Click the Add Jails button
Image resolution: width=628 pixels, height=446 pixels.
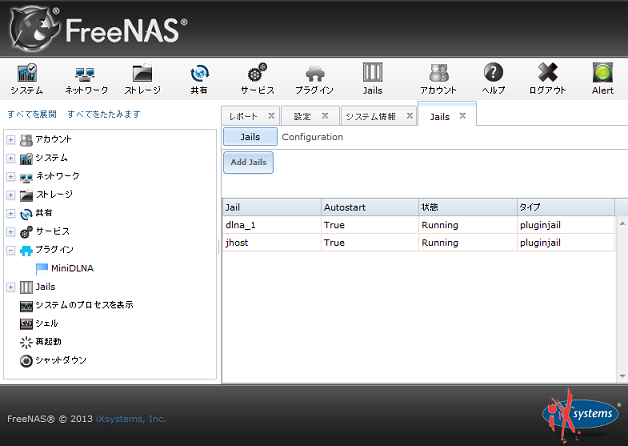pyautogui.click(x=248, y=162)
